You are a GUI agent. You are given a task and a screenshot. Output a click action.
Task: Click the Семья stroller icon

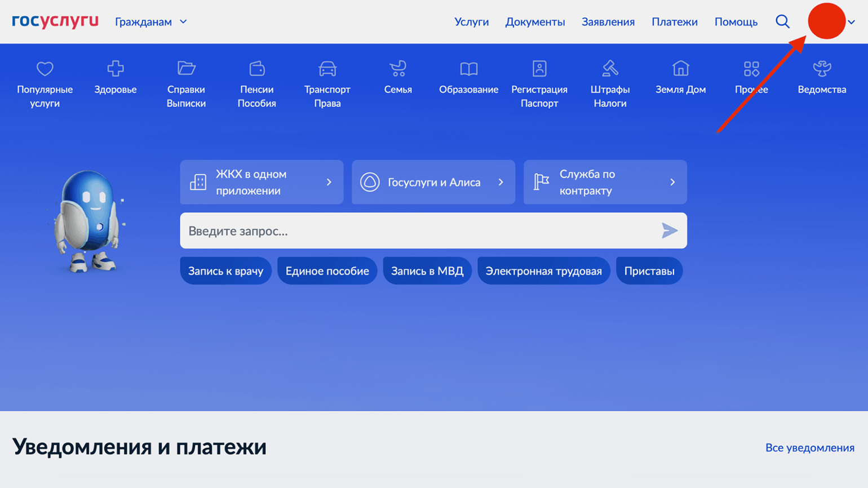pos(398,69)
